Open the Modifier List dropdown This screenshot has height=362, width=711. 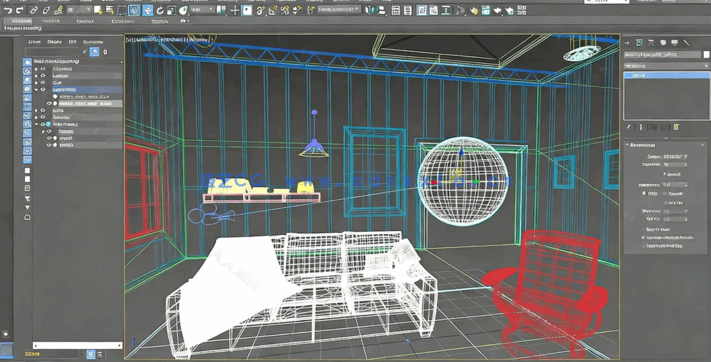coord(666,66)
